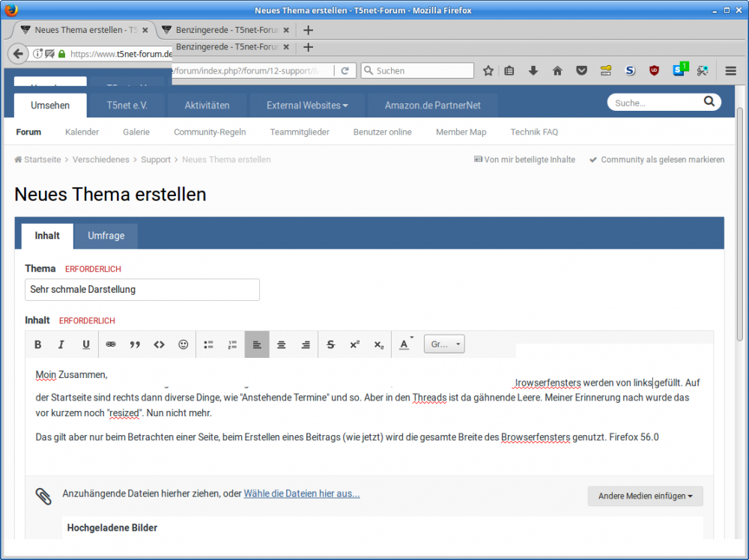Click the Wähle die Dateien hier aus link
This screenshot has width=749, height=560.
[301, 493]
